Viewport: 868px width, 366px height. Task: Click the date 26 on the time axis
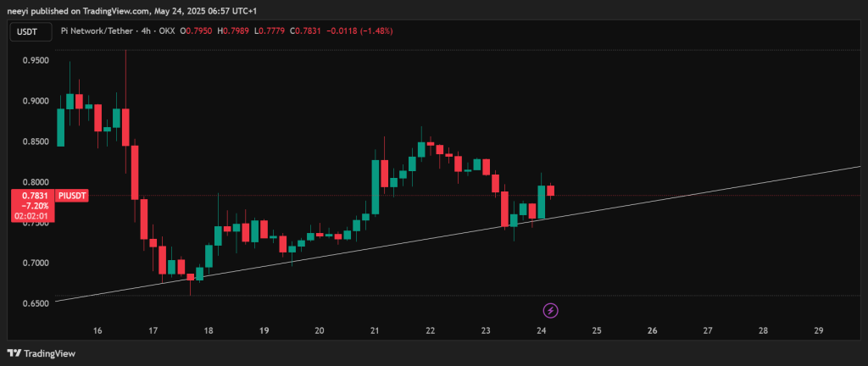coord(652,331)
